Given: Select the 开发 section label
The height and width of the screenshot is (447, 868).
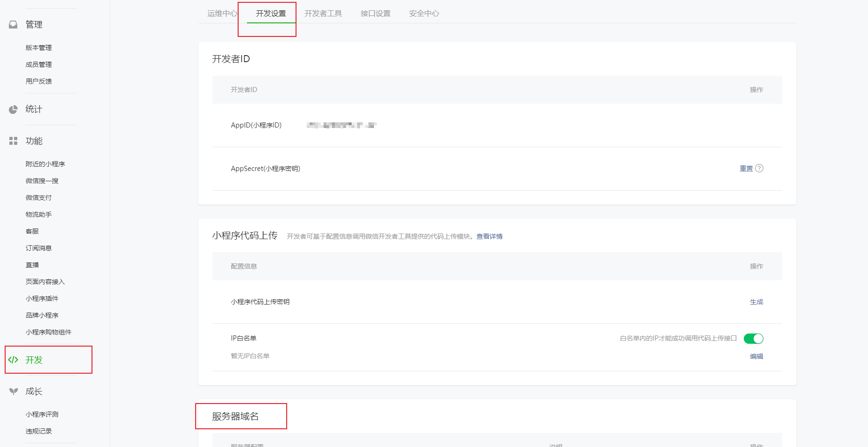Looking at the screenshot, I should coord(34,360).
